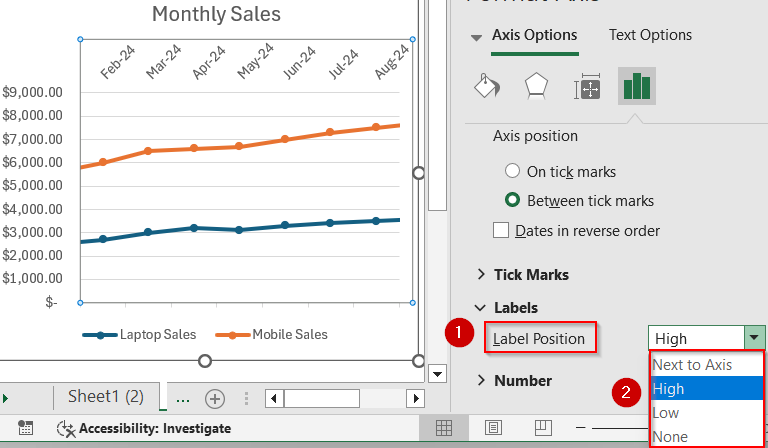The width and height of the screenshot is (768, 448).
Task: Check Dates in reverse order
Action: 501,230
